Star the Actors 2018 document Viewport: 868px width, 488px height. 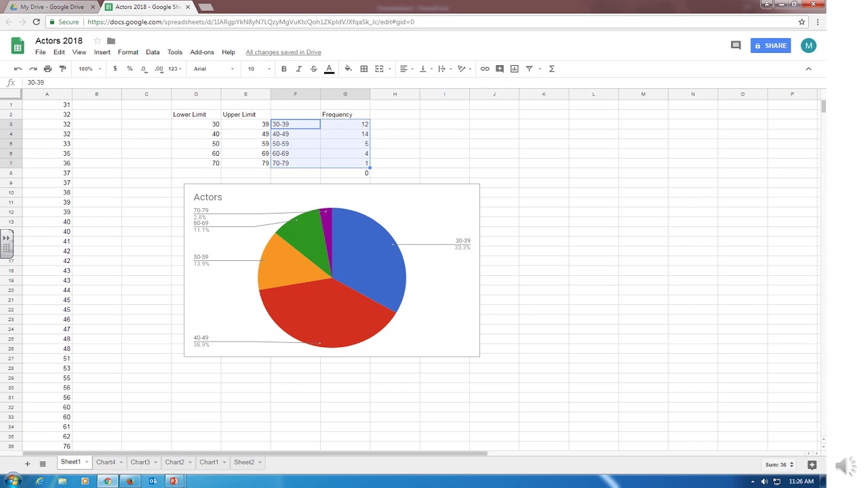97,41
